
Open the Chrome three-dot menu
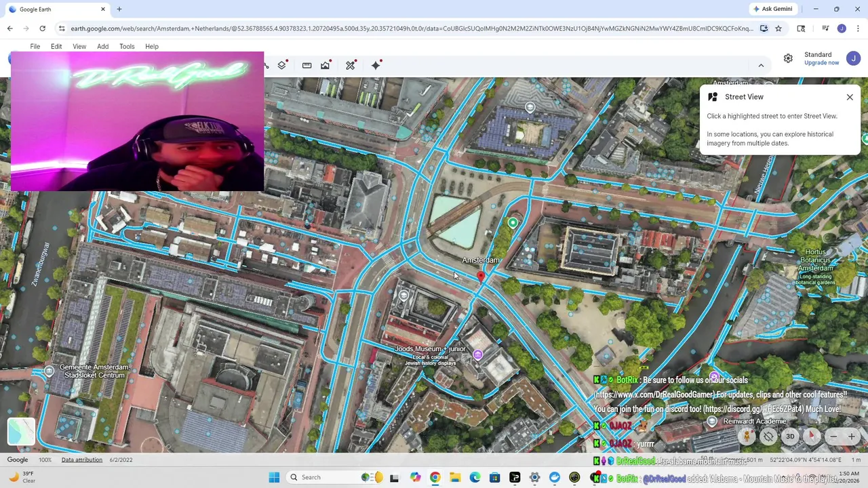(x=858, y=28)
